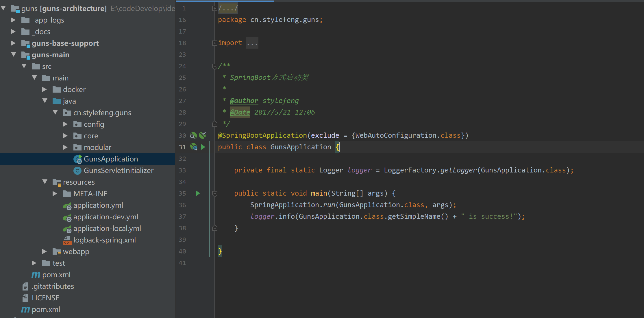
Task: Click the run gutter icon beside main method
Action: 198,193
